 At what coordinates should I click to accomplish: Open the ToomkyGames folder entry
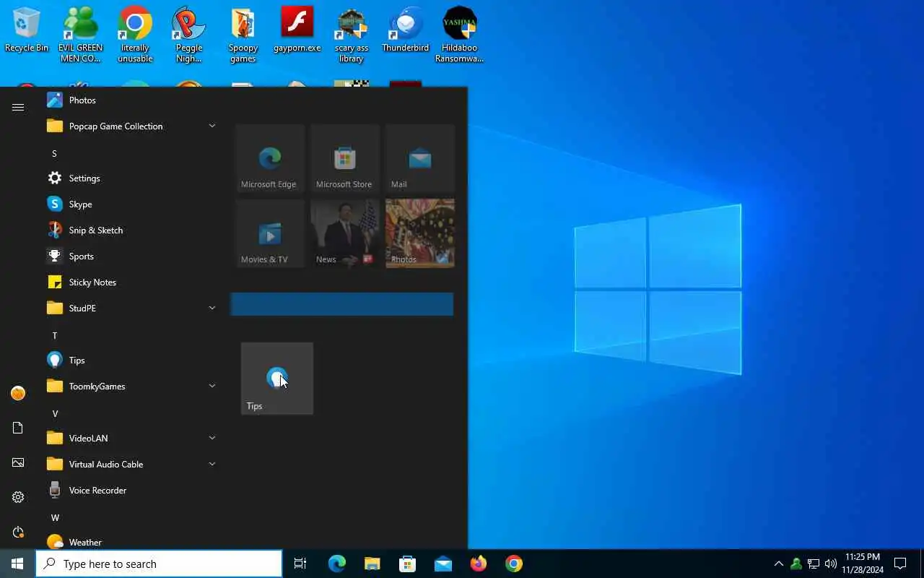131,386
